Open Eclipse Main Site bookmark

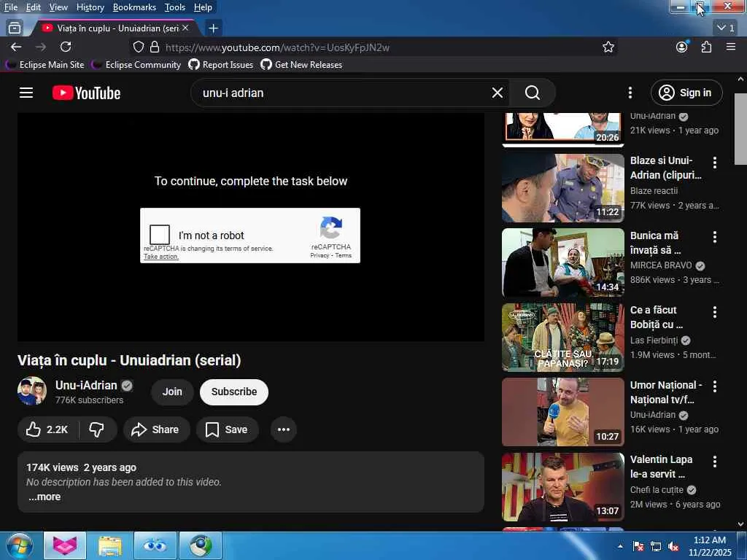pyautogui.click(x=46, y=65)
